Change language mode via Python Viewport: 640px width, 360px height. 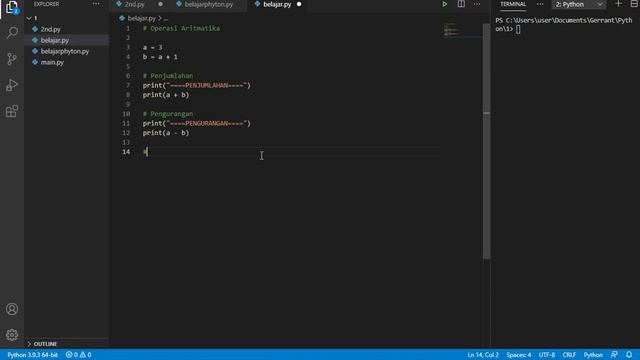click(593, 355)
